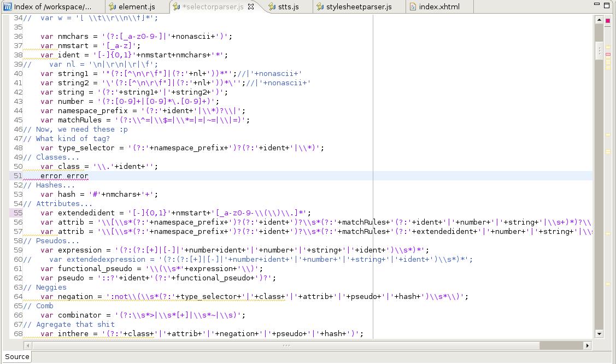Viewport: 616px width, 364px height.
Task: Click the '// Comb' comment line
Action: (x=38, y=306)
